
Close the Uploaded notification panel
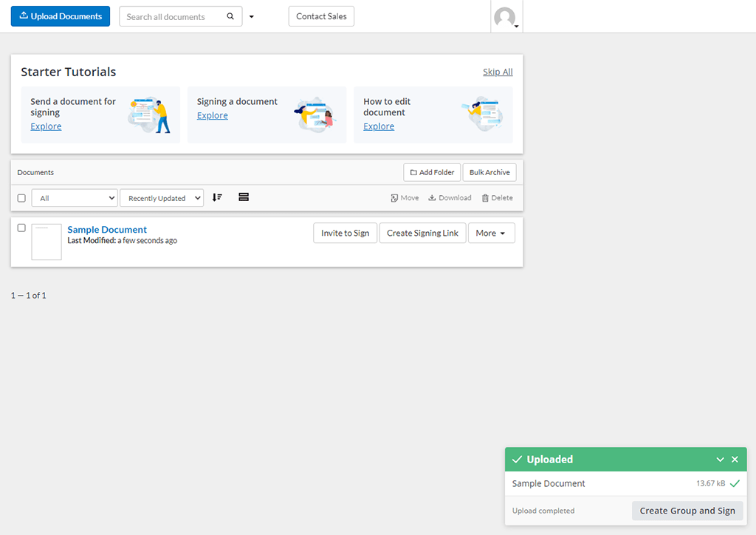735,460
